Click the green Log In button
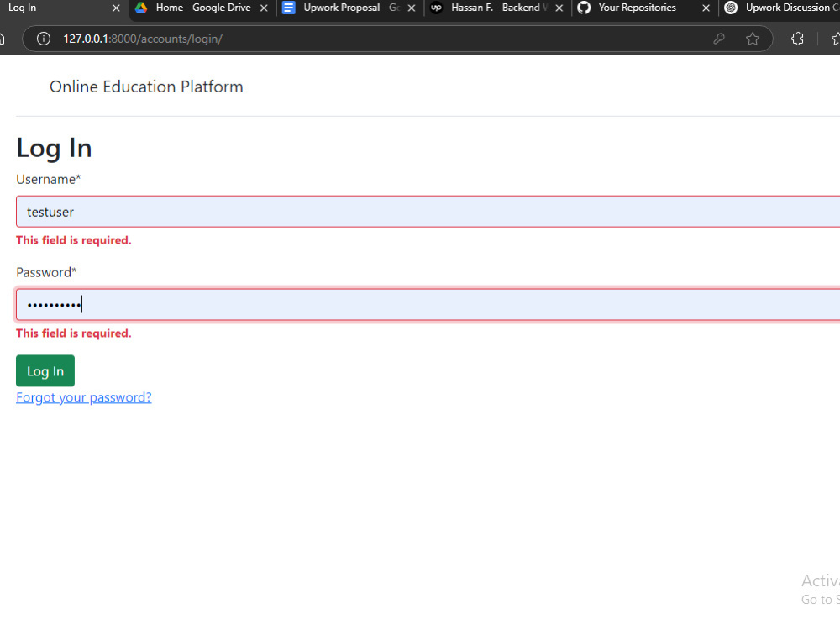Image resolution: width=840 pixels, height=630 pixels. pos(45,370)
